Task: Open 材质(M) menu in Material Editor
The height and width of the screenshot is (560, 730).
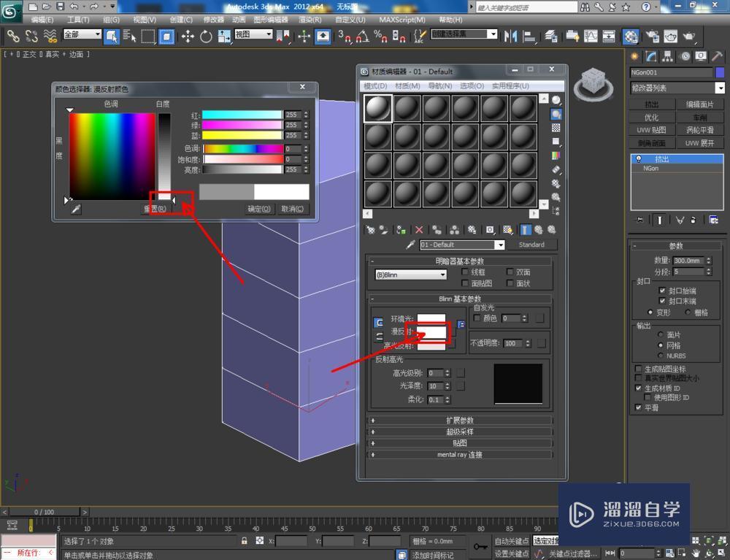Action: pyautogui.click(x=407, y=86)
